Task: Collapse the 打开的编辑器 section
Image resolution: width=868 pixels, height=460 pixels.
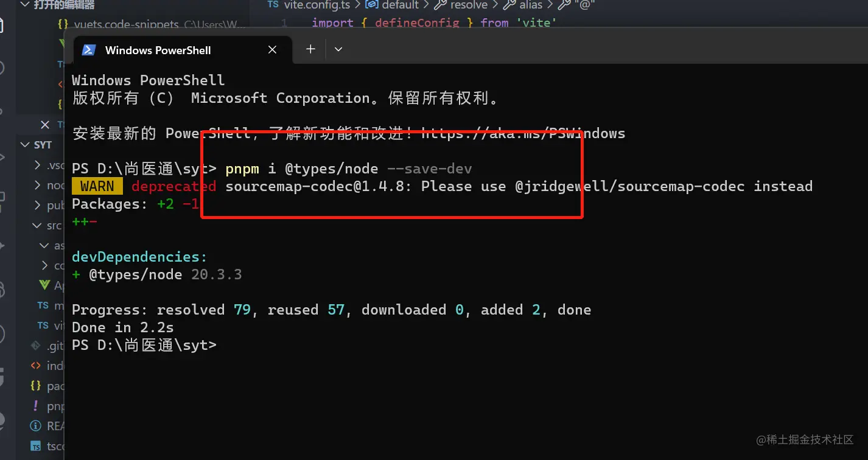Action: click(x=25, y=5)
